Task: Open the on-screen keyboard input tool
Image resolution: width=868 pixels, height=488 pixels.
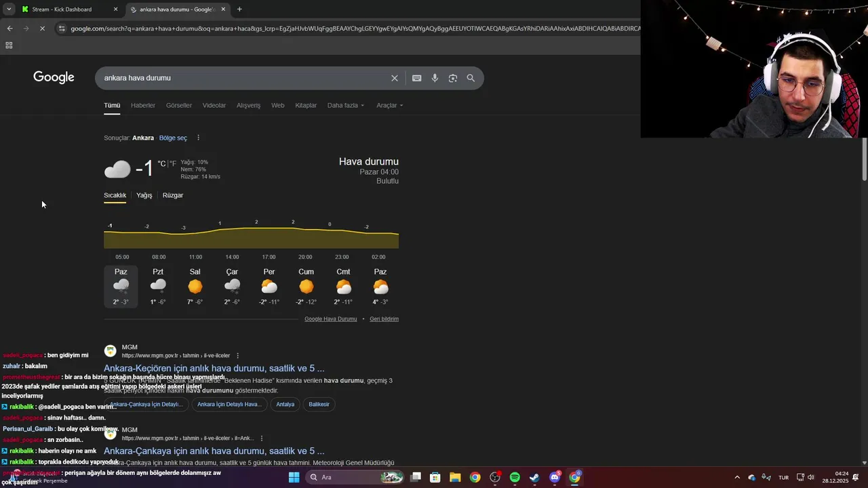Action: [416, 78]
